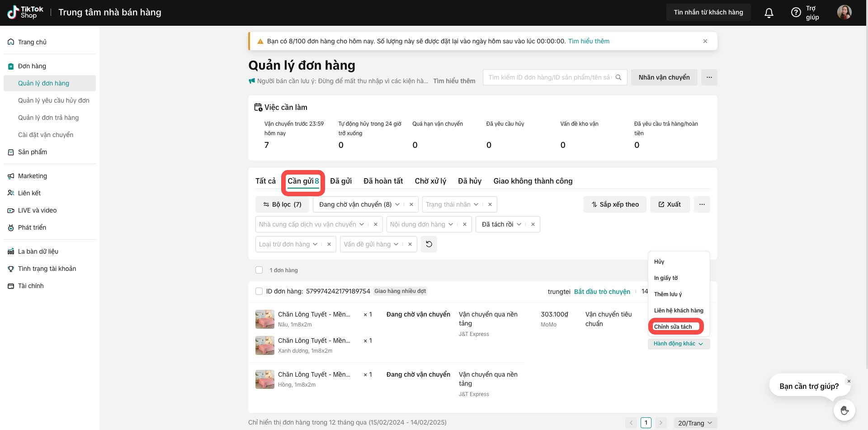Screen dimensions: 868x430
Task: Open the notifications bell icon
Action: tap(769, 13)
